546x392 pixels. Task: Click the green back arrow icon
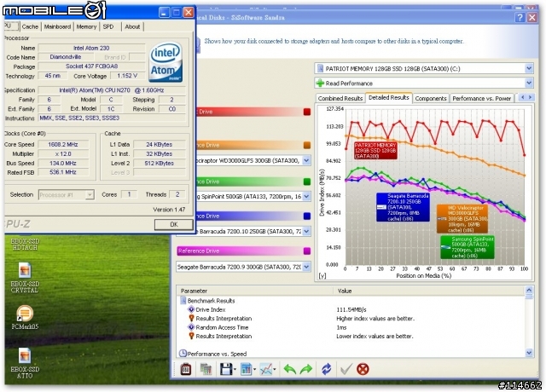pyautogui.click(x=289, y=369)
